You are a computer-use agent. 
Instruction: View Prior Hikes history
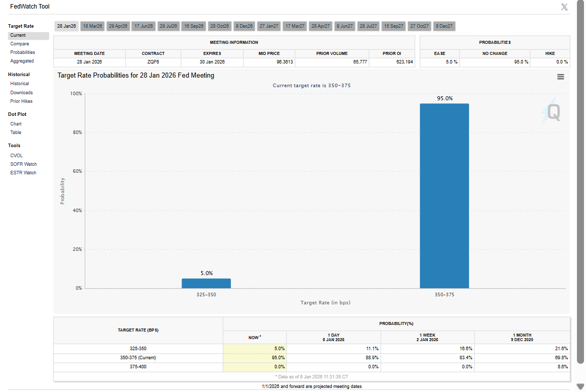click(x=21, y=101)
